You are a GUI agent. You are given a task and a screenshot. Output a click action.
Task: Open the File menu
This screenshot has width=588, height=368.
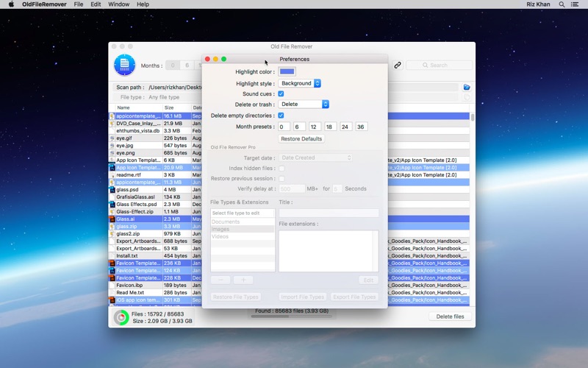[x=79, y=4]
